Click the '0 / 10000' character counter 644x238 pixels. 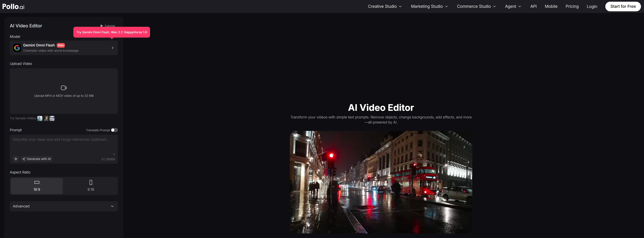point(108,159)
